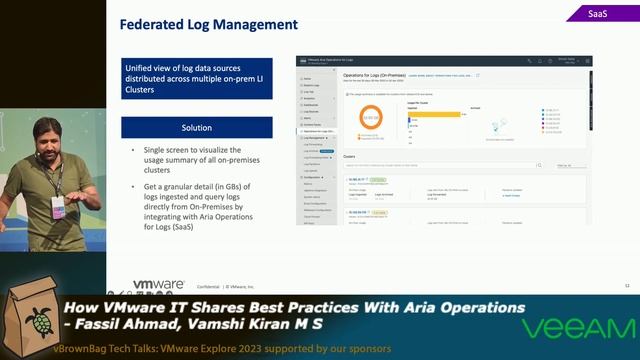This screenshot has width=640, height=360.
Task: Select Operations for Logs (On-Premises) sidebar entry
Action: 316,131
